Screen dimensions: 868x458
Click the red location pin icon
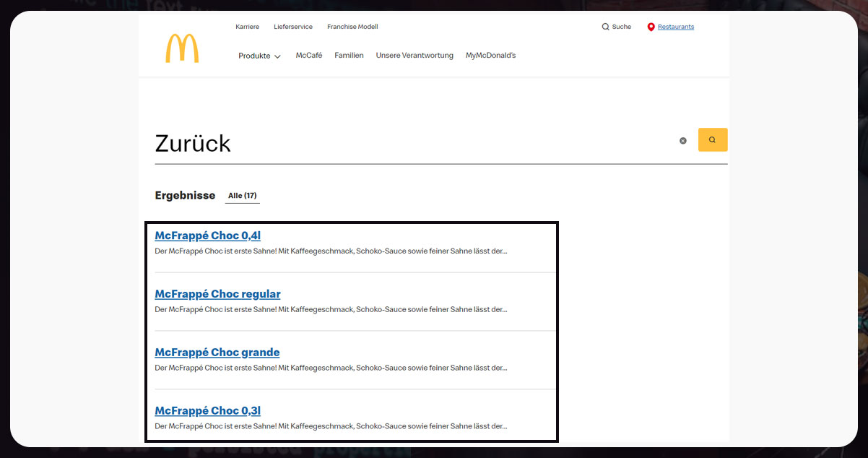[x=651, y=27]
